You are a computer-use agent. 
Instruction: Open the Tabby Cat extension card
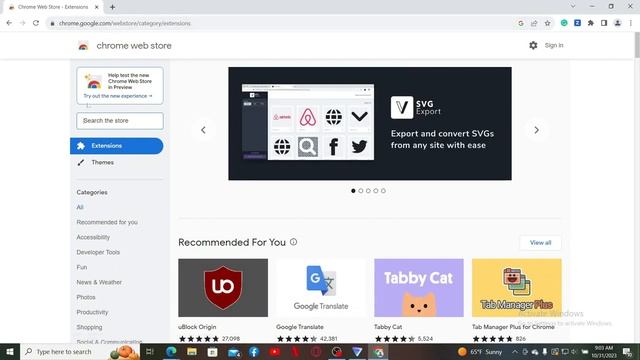pyautogui.click(x=419, y=300)
